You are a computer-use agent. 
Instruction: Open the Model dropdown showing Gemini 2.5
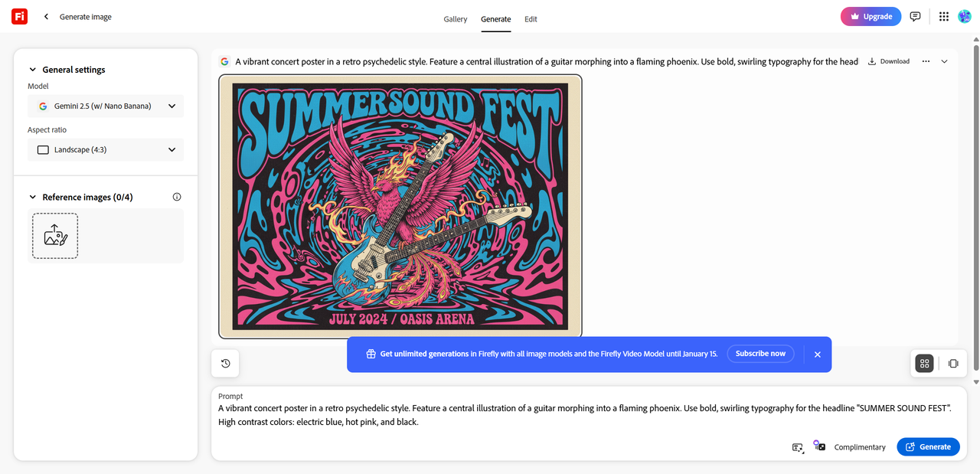click(106, 106)
